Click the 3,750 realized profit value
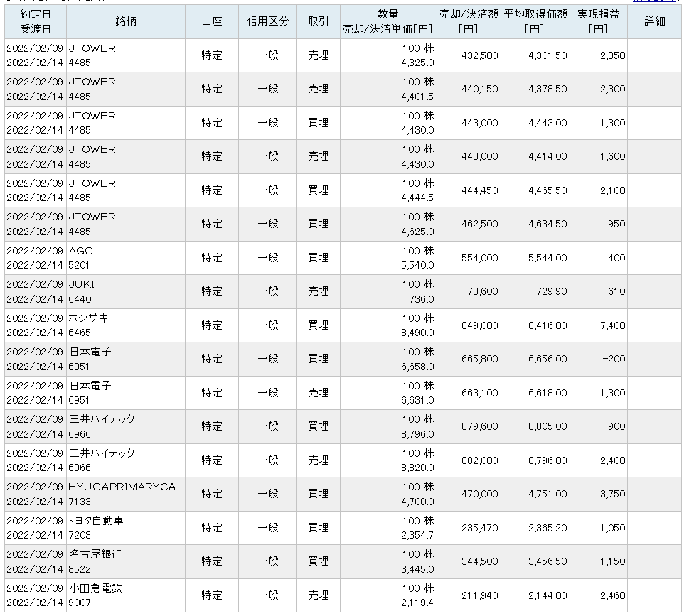684x616 pixels. point(612,494)
